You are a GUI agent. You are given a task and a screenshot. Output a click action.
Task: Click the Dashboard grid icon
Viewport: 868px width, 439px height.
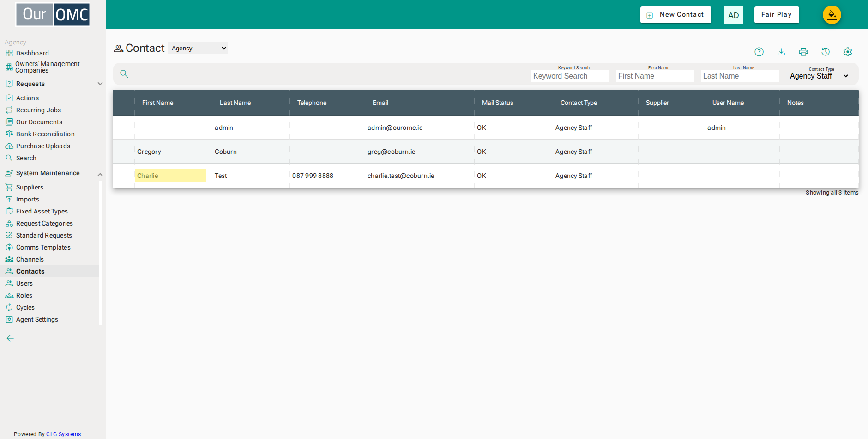click(x=9, y=53)
